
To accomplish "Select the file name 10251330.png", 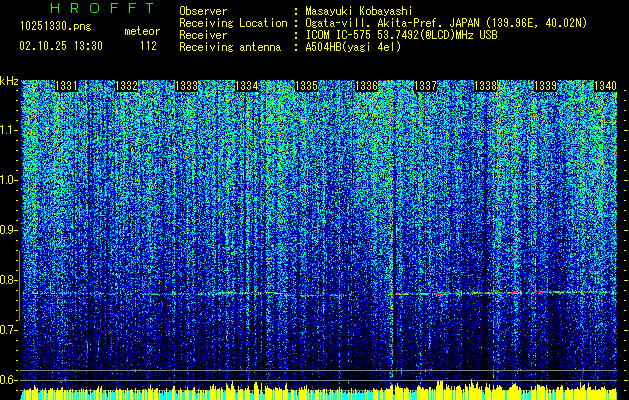I will click(x=56, y=27).
